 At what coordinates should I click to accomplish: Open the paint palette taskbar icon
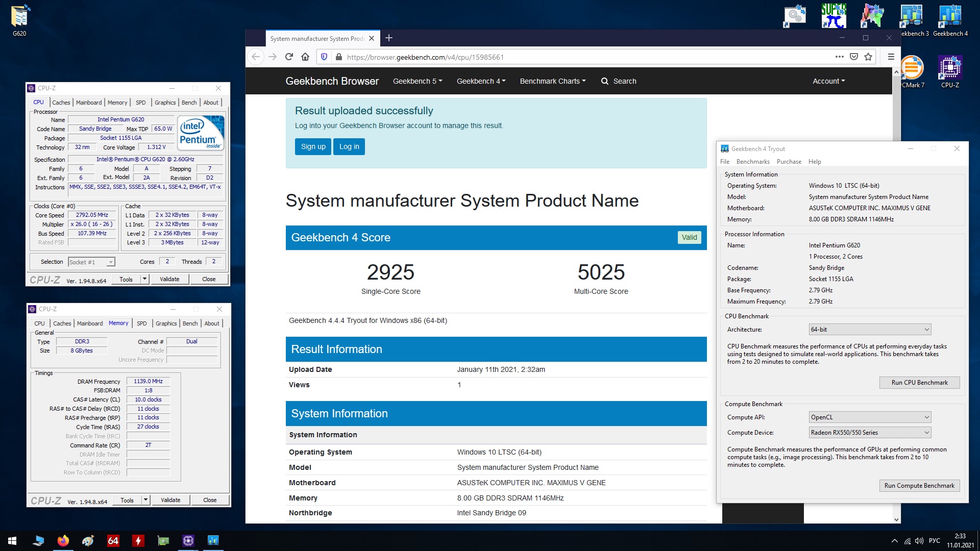[x=88, y=541]
